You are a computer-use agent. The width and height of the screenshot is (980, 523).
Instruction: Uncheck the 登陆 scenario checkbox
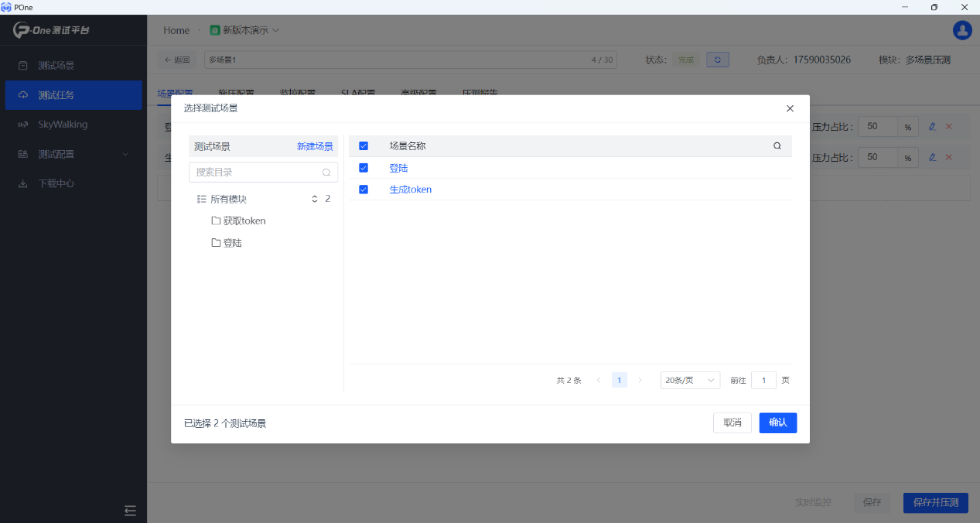pyautogui.click(x=364, y=168)
